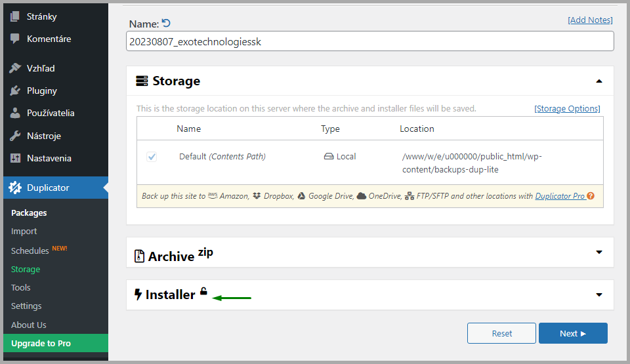Click the Installer section heading
The image size is (630, 364).
pyautogui.click(x=171, y=295)
